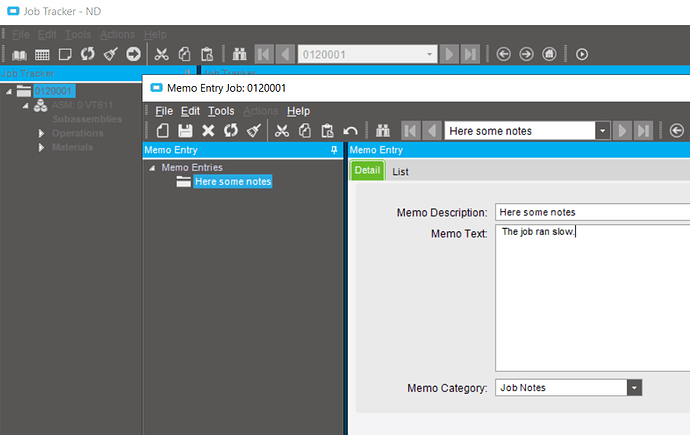Screen dimensions: 690x435
Task: Click the Forward circle arrow in Job Tracker toolbar
Action: point(526,54)
